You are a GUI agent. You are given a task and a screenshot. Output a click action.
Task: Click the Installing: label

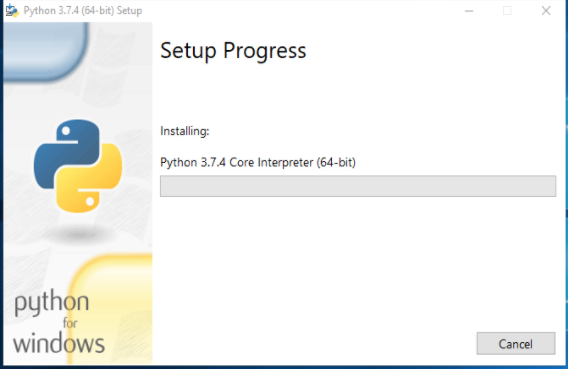click(x=185, y=131)
